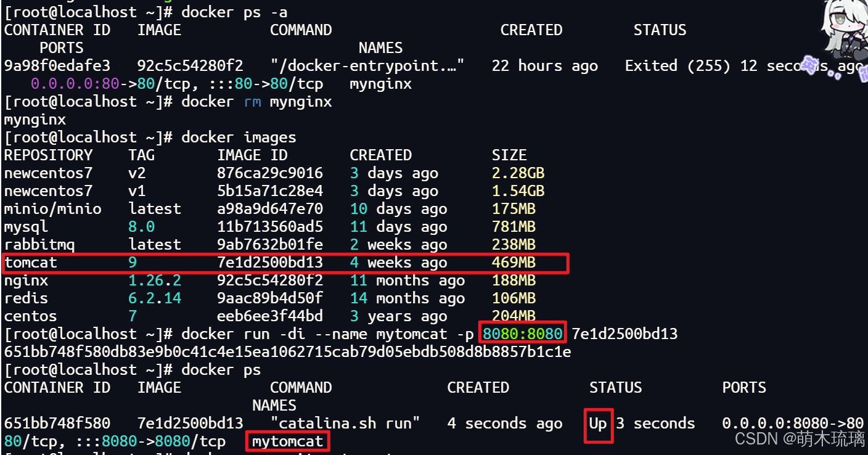Click the "4 seconds ago" created value
Image resolution: width=868 pixels, height=455 pixels.
click(505, 424)
